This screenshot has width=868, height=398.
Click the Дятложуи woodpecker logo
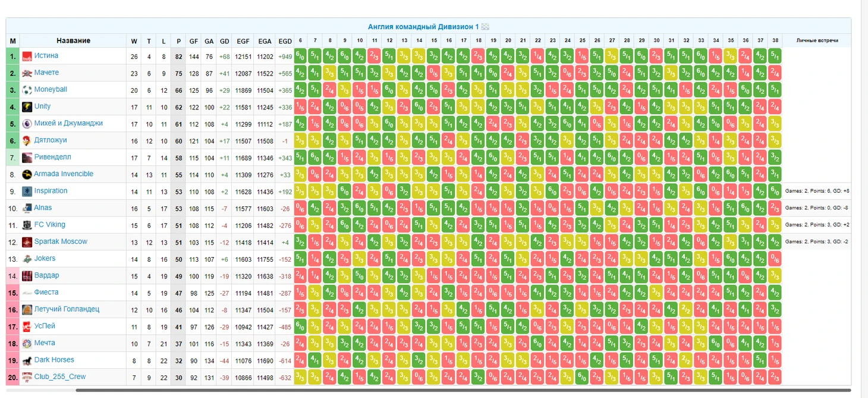27,140
